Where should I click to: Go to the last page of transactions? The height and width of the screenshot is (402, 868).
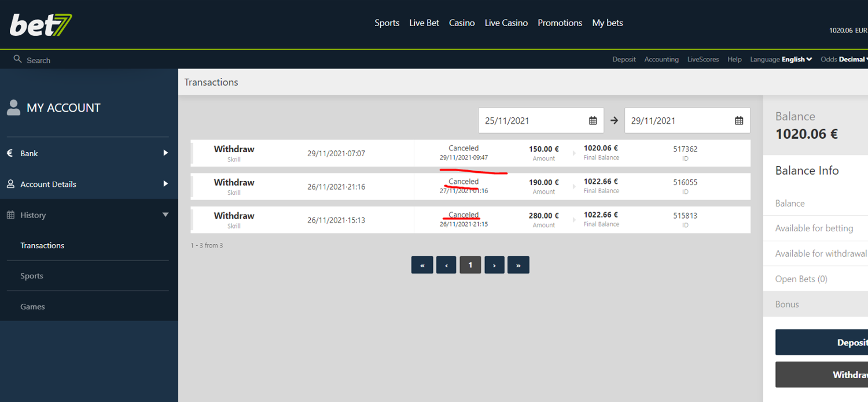(518, 265)
